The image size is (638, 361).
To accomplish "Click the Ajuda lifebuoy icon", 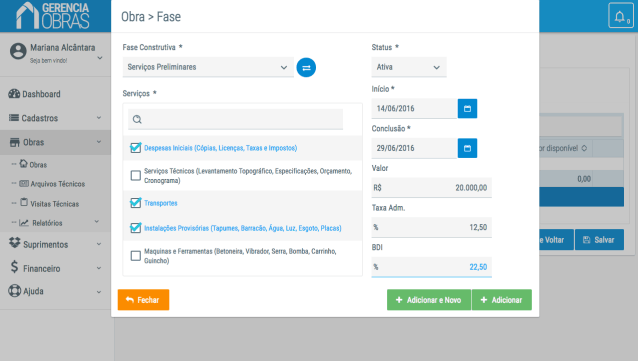I will [14, 291].
